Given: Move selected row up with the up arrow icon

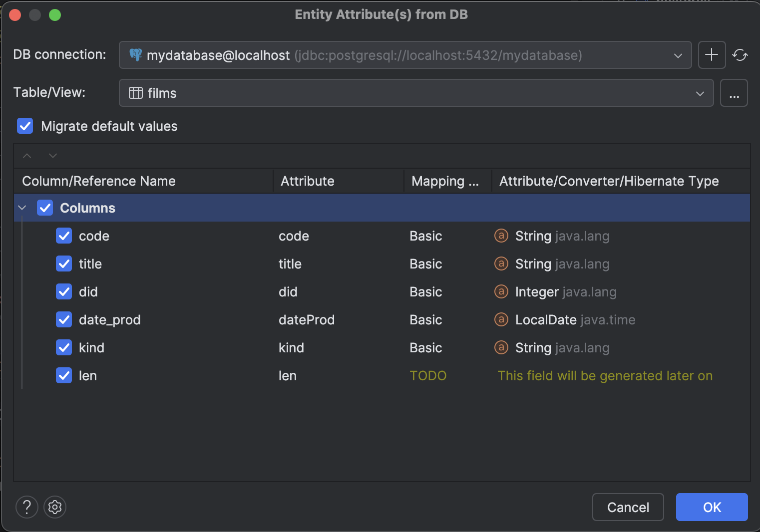Looking at the screenshot, I should click(x=27, y=156).
